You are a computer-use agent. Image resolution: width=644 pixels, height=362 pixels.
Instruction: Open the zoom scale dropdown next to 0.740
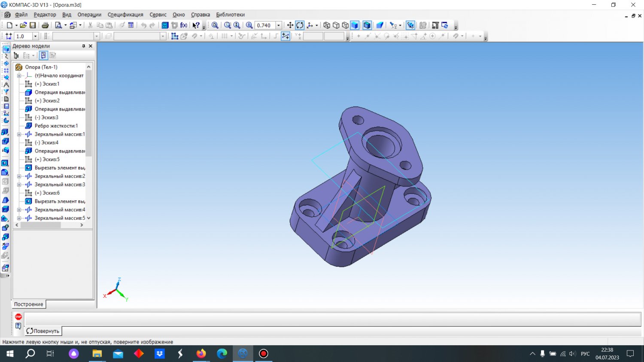(279, 25)
